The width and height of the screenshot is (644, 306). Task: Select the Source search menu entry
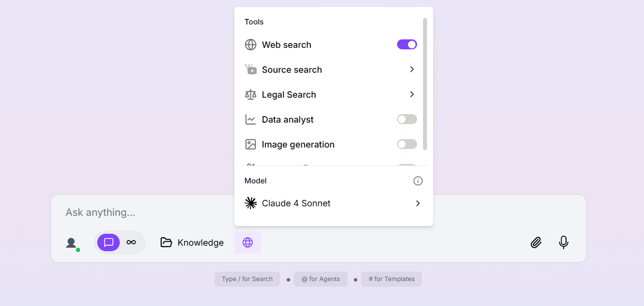292,70
